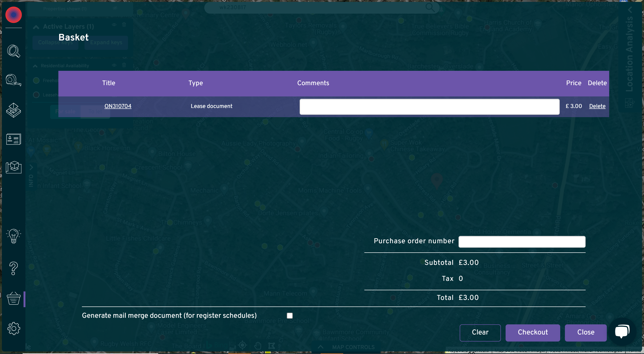Click the search magnifier in top bar

tap(430, 7)
